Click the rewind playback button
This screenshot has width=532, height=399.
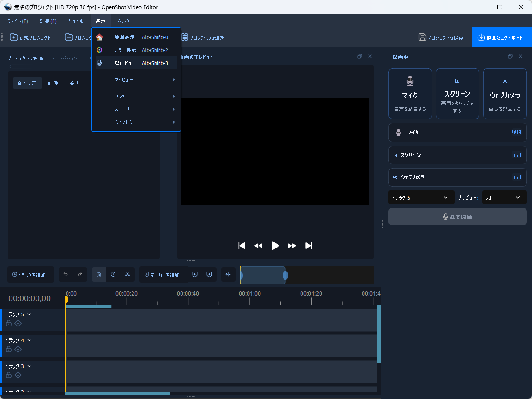(x=258, y=246)
